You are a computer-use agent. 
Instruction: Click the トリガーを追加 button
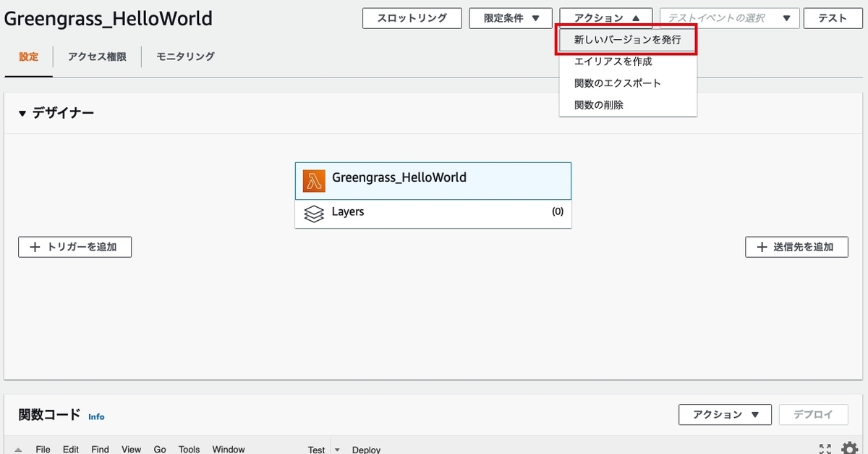75,247
